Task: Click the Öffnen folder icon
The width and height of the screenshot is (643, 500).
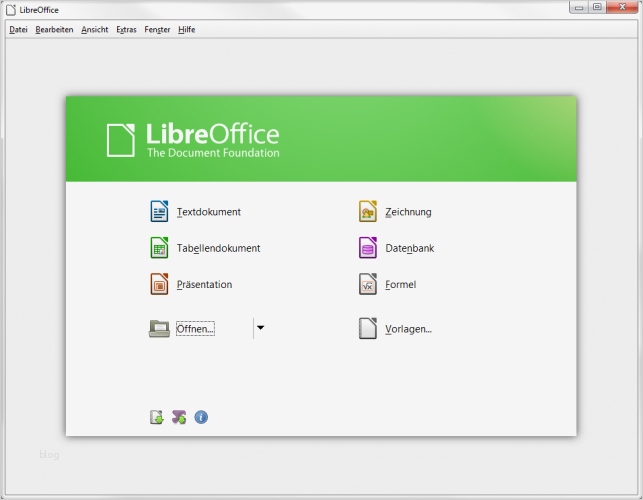Action: pyautogui.click(x=159, y=329)
